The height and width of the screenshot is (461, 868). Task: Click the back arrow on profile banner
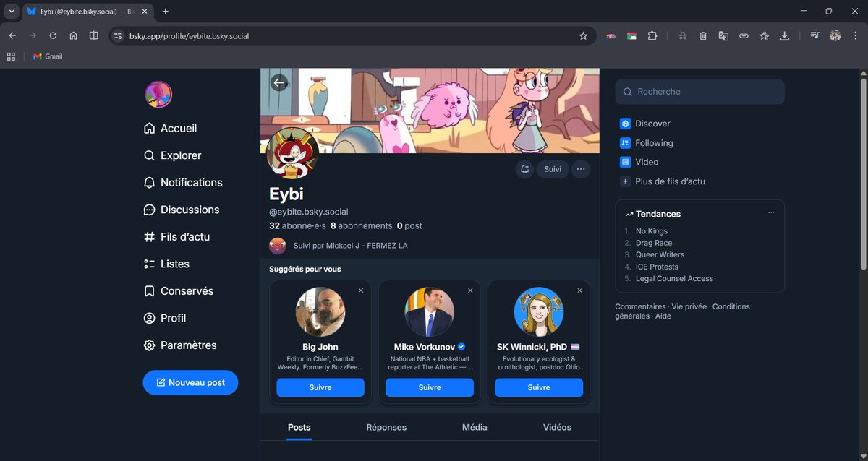pos(279,82)
